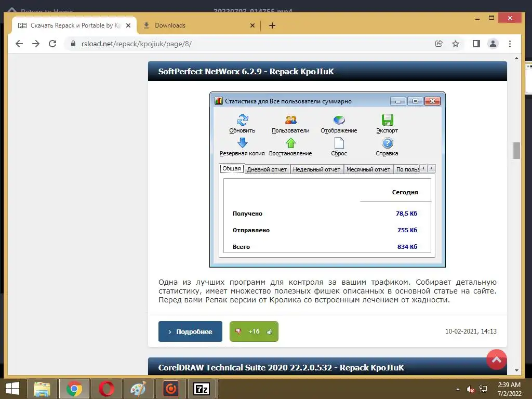
Task: Click the scrollbar up arrow
Action: [x=516, y=59]
